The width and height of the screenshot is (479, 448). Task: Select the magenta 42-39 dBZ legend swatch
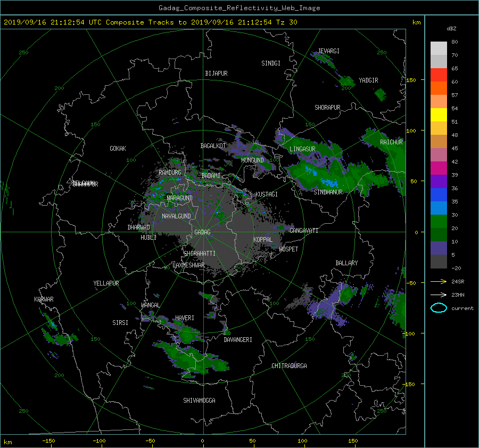439,168
